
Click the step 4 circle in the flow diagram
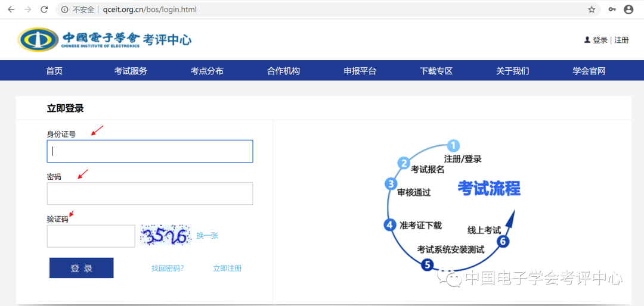tap(389, 225)
